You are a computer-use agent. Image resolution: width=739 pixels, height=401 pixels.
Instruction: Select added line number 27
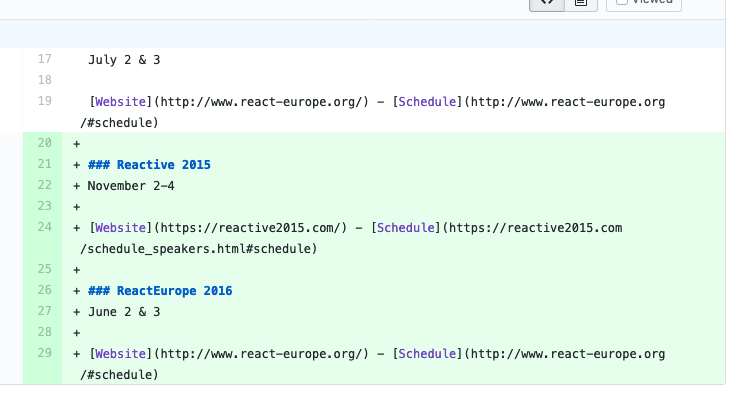tap(44, 311)
